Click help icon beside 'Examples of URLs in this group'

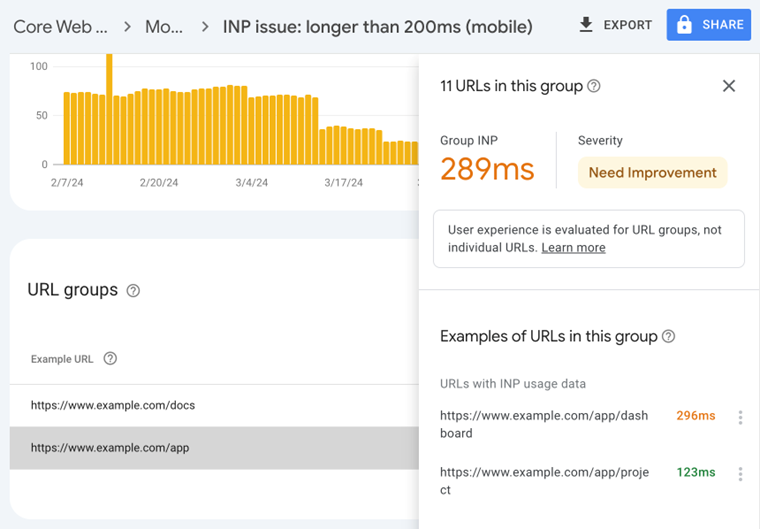(669, 337)
